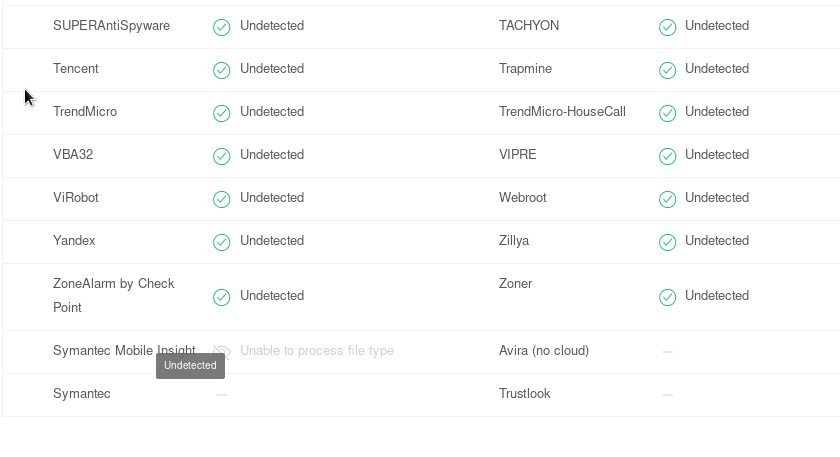Click the TrendMicro green check icon
This screenshot has width=840, height=457.
point(221,113)
